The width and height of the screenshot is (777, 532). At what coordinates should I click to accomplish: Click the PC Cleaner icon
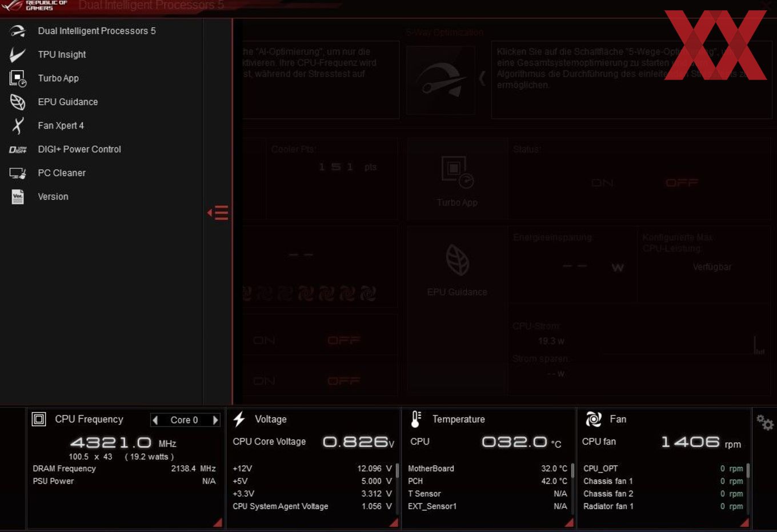(x=18, y=173)
